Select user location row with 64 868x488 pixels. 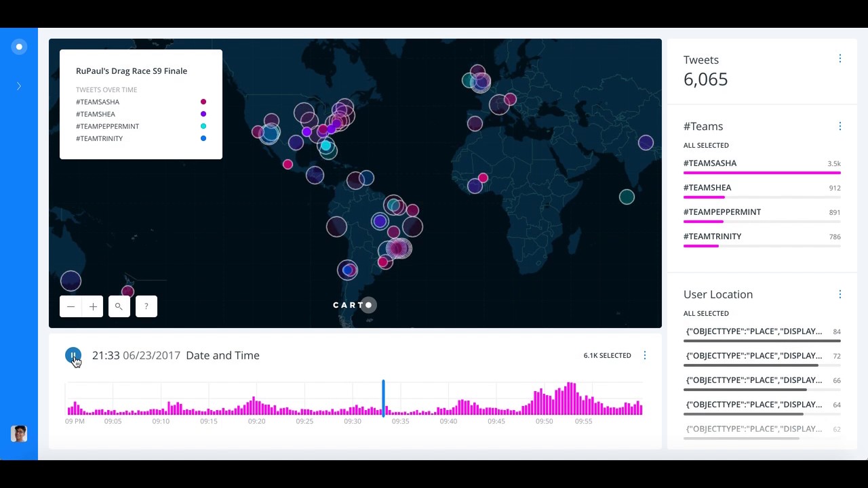762,407
